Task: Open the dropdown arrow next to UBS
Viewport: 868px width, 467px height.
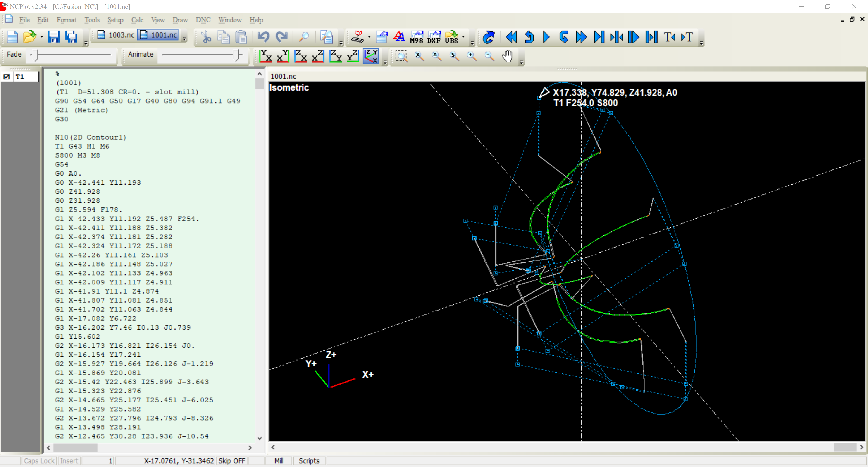Action: click(x=463, y=37)
